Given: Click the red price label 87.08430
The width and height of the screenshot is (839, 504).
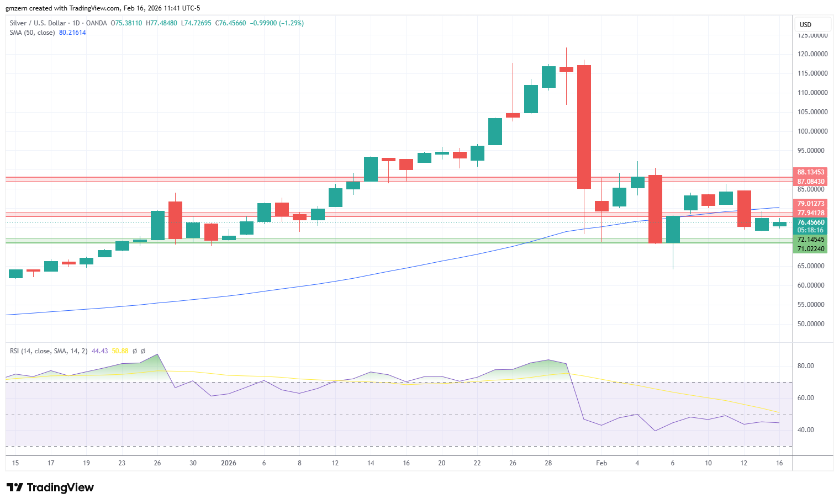Looking at the screenshot, I should 811,182.
